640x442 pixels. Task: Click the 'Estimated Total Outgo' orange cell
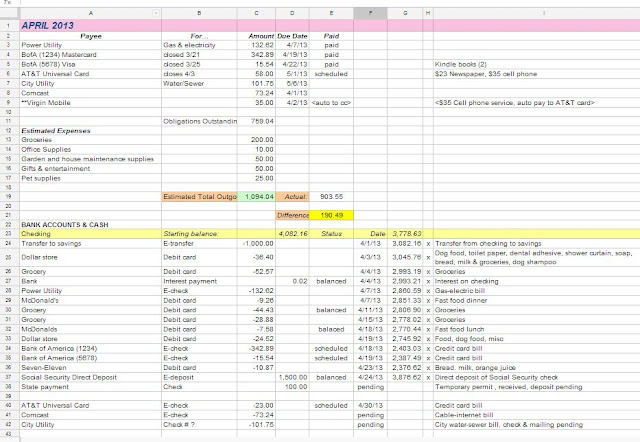tap(200, 197)
